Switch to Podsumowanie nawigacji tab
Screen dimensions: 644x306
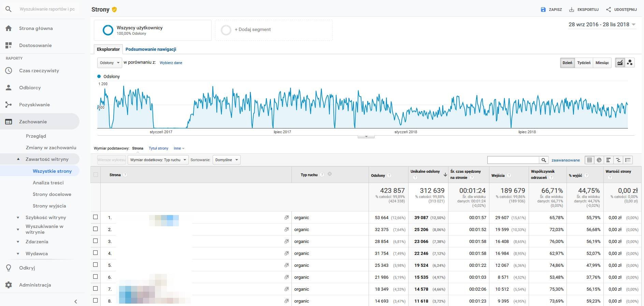tap(151, 49)
